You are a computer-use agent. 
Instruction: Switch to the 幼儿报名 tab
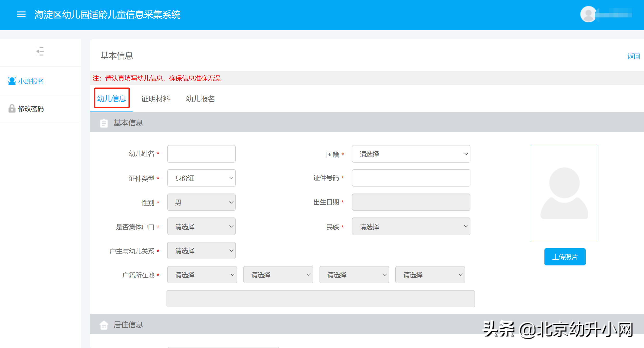[200, 99]
